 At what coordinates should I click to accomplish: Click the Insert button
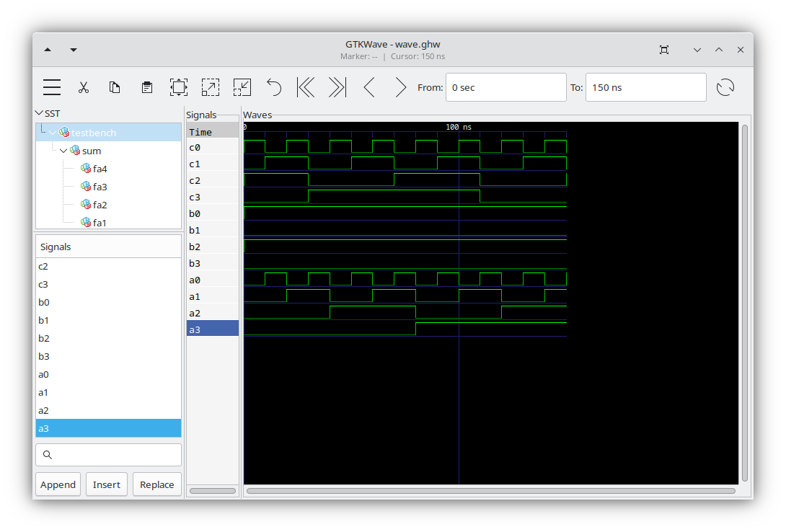pos(106,484)
